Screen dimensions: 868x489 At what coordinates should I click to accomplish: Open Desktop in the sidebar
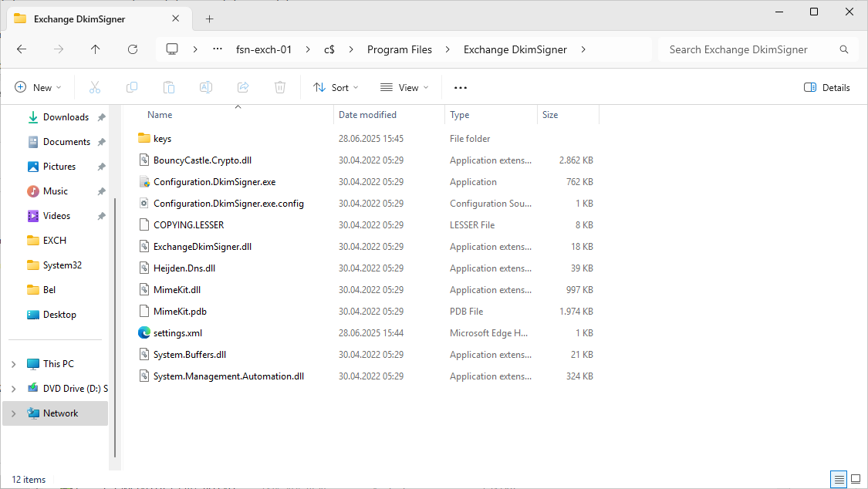click(x=58, y=314)
